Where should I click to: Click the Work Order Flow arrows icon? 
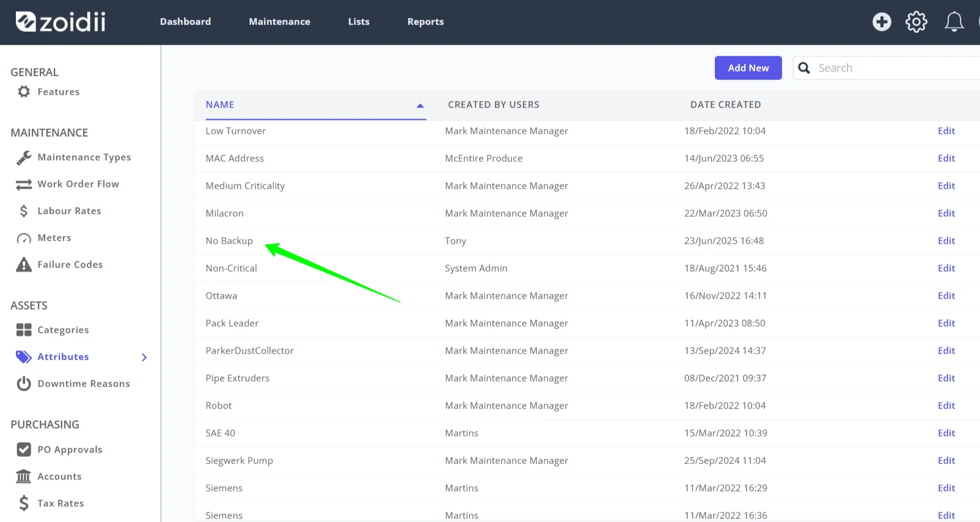tap(24, 184)
